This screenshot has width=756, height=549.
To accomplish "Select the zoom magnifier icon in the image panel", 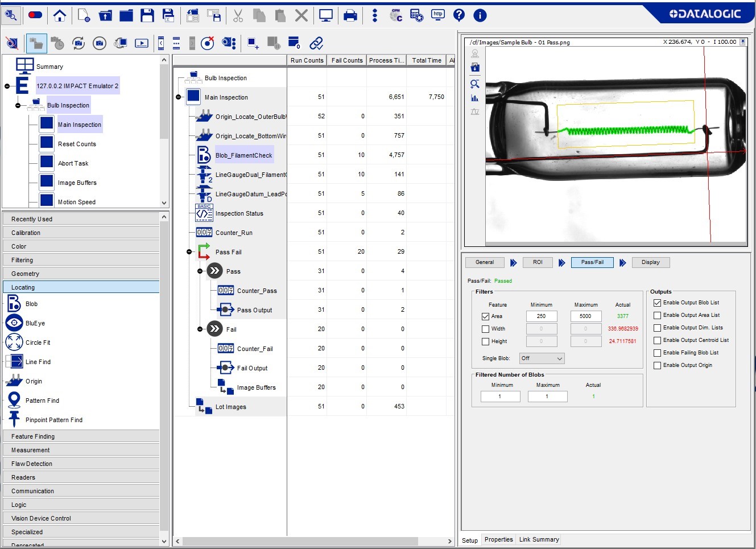I will 474,83.
